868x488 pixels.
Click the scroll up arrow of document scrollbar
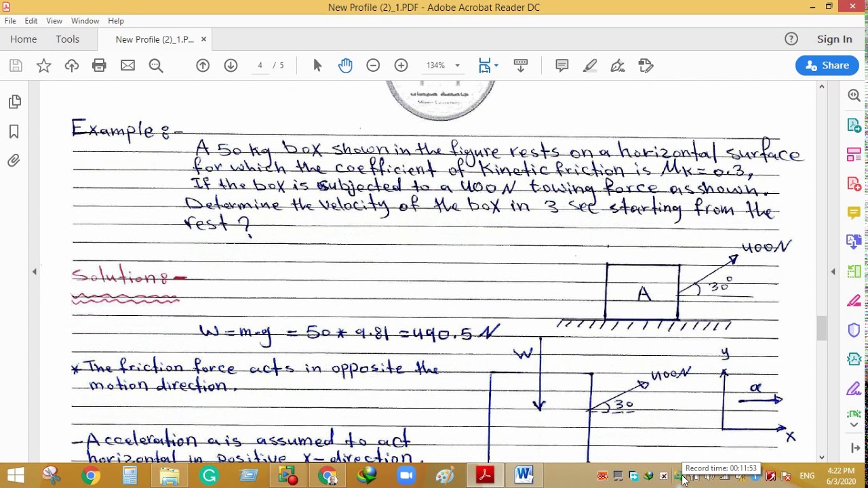tap(822, 87)
